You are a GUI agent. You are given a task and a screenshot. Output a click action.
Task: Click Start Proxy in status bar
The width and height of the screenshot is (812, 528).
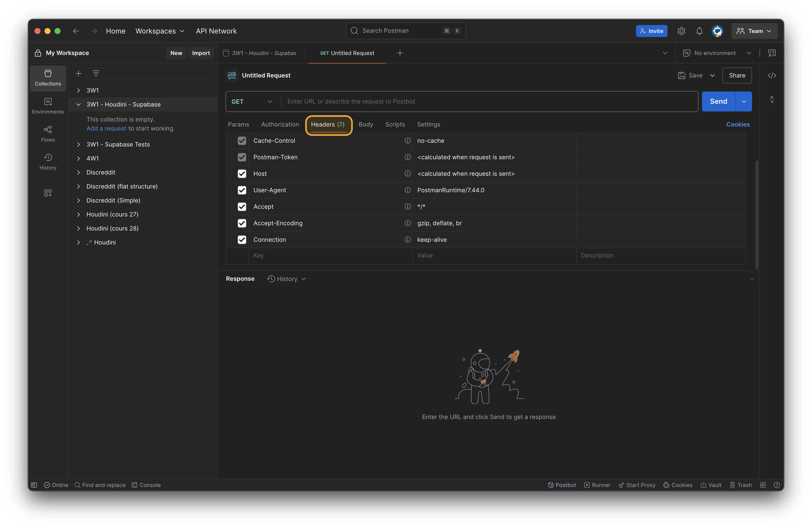[x=637, y=485]
